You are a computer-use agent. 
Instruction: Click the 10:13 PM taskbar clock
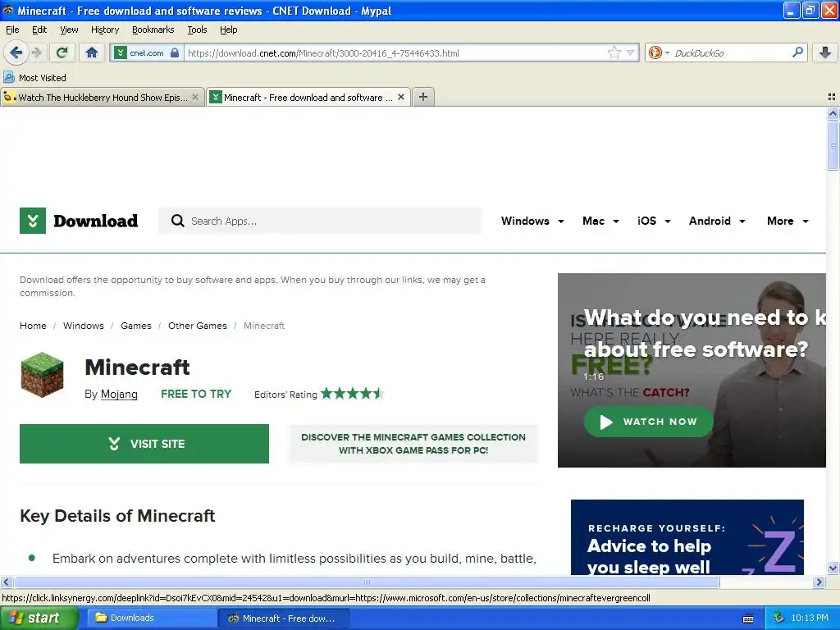(810, 619)
